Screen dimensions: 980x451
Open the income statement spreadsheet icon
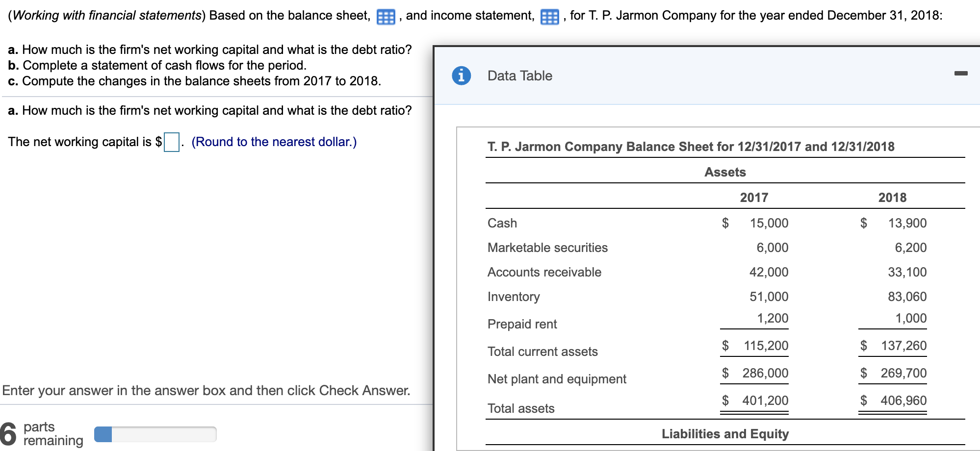point(550,16)
